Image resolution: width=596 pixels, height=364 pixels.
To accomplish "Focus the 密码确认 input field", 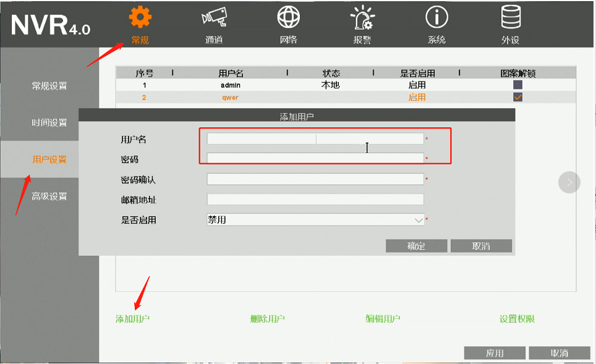I will (x=315, y=179).
